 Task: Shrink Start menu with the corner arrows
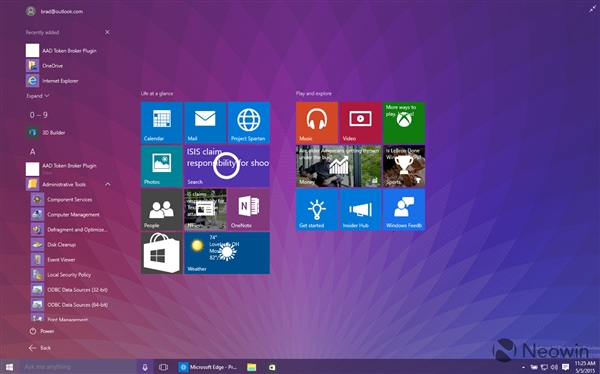point(592,9)
